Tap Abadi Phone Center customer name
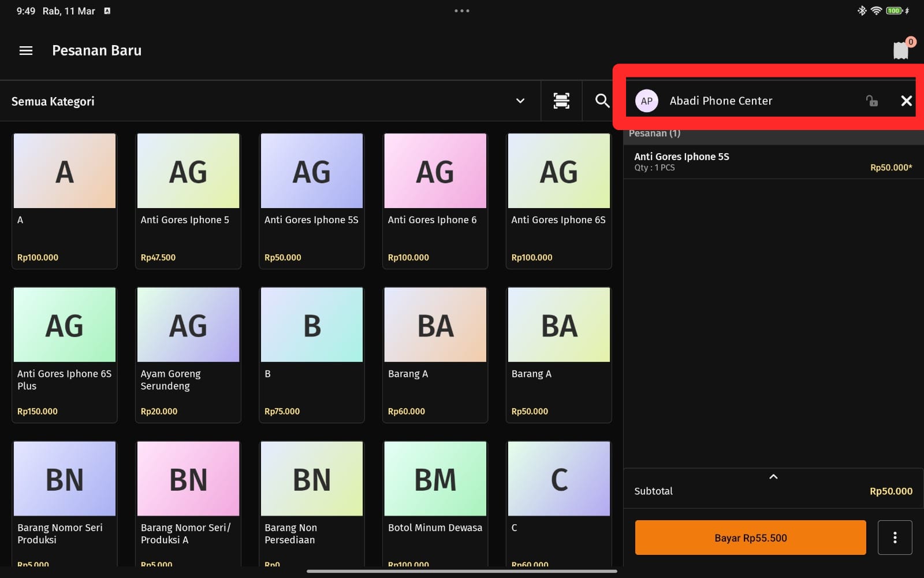 [x=720, y=101]
